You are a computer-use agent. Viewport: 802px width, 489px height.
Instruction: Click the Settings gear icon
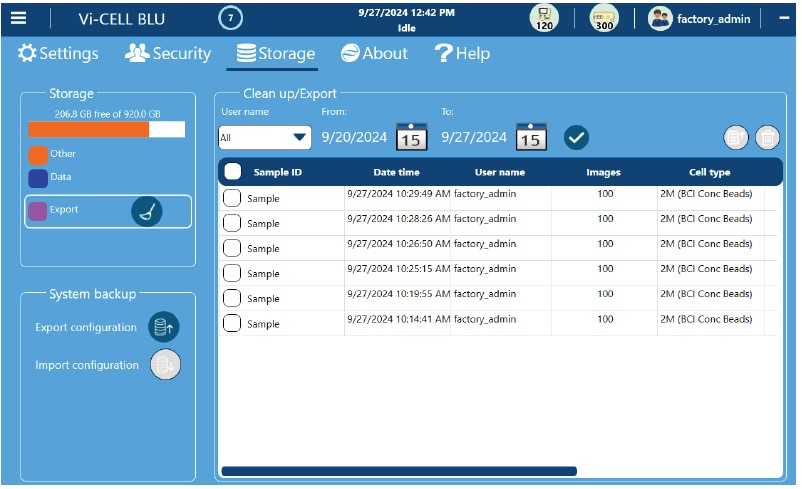click(x=27, y=53)
